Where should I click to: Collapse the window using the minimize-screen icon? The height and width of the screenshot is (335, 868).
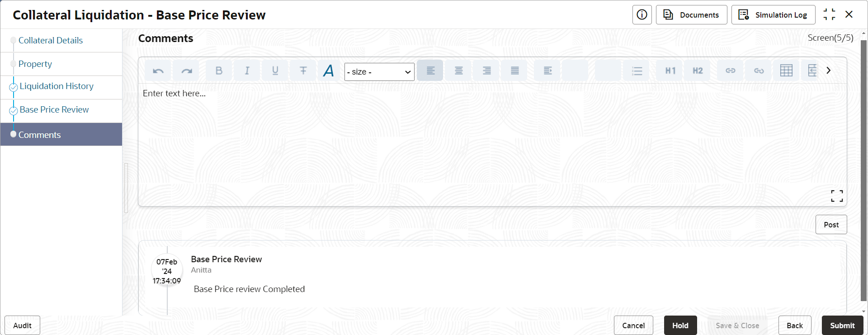(829, 14)
